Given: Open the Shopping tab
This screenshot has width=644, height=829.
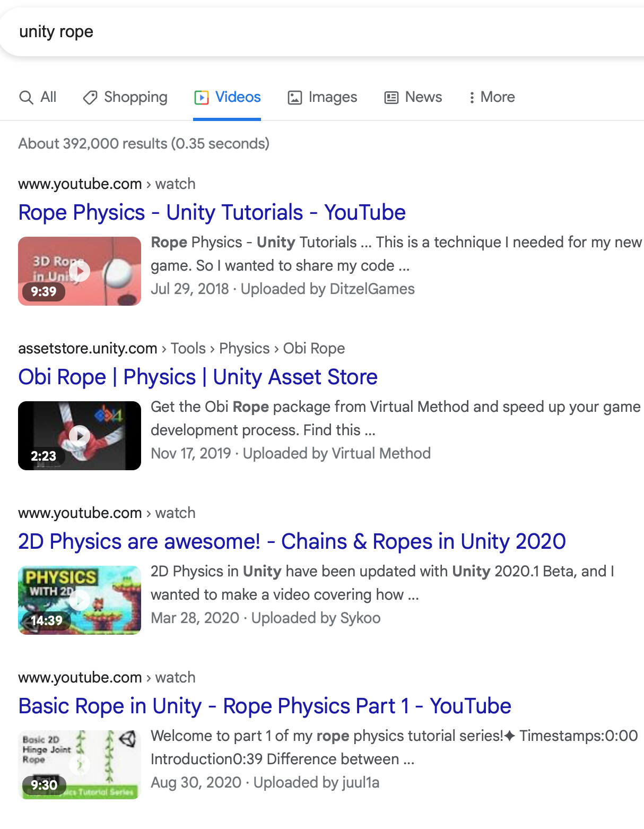Looking at the screenshot, I should [125, 97].
